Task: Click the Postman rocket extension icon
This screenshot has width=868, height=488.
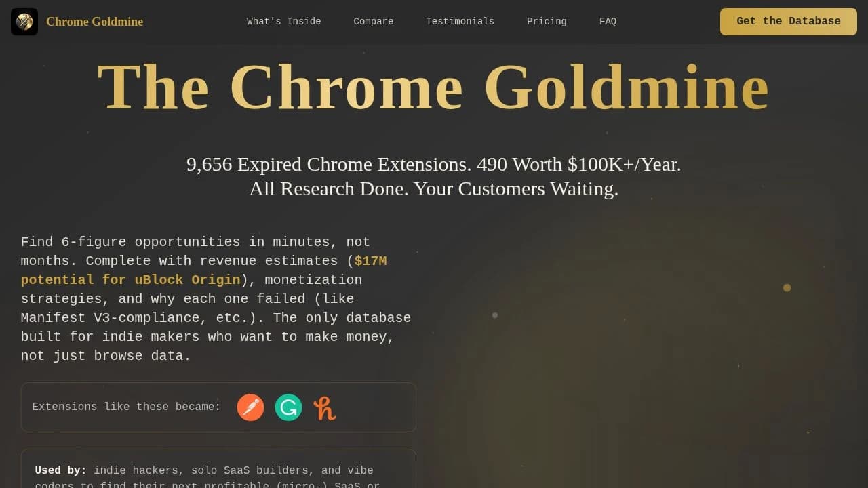Action: click(x=250, y=407)
